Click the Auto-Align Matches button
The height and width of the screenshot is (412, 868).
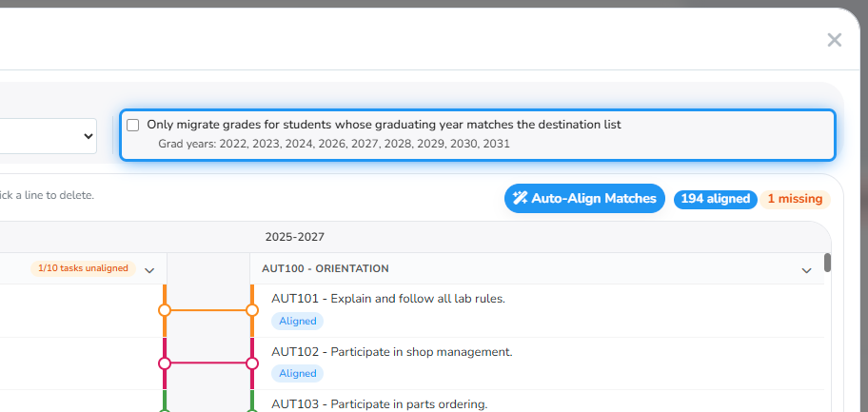point(584,198)
